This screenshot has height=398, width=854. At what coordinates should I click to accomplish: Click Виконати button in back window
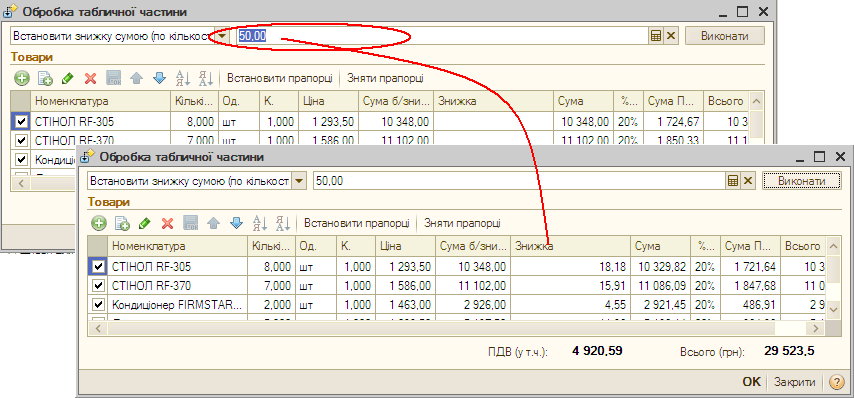pos(725,36)
